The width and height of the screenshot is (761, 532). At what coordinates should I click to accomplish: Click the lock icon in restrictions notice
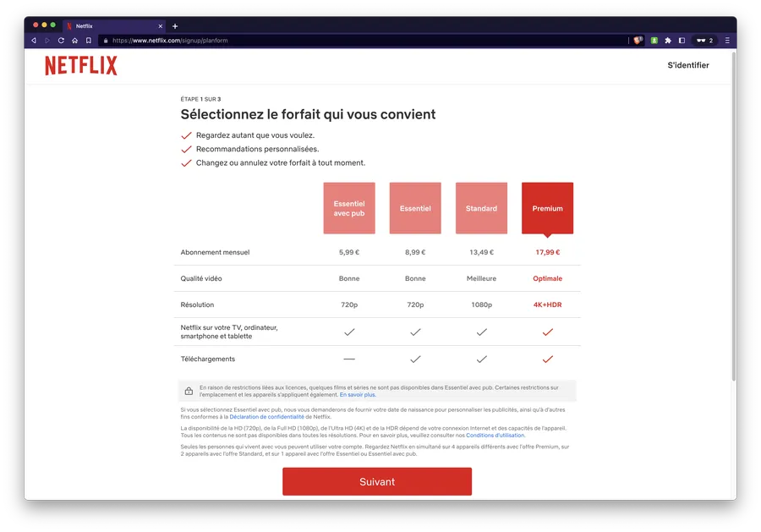[x=189, y=391]
